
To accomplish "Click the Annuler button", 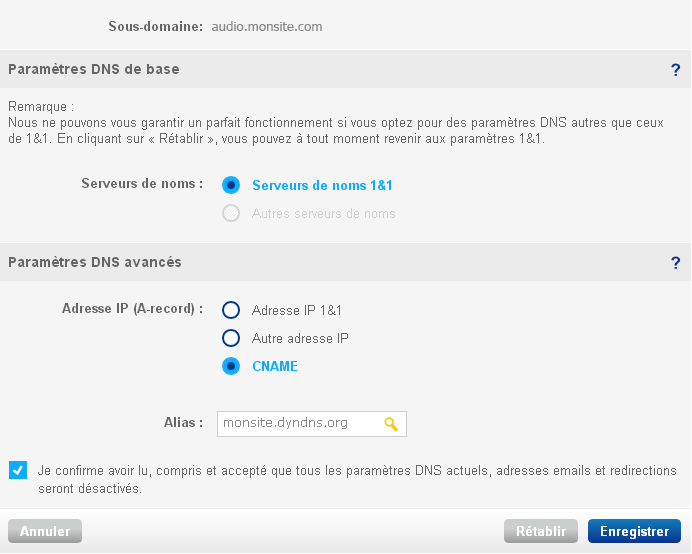I will pyautogui.click(x=45, y=531).
